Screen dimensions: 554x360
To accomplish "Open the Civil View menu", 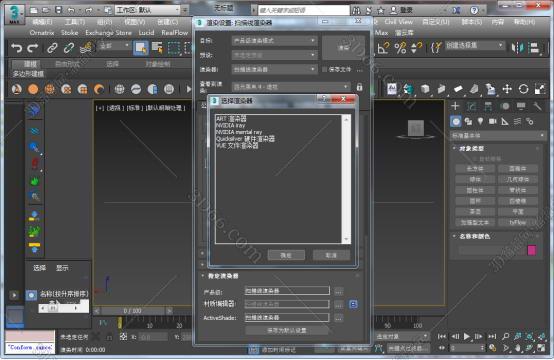I will [x=399, y=22].
